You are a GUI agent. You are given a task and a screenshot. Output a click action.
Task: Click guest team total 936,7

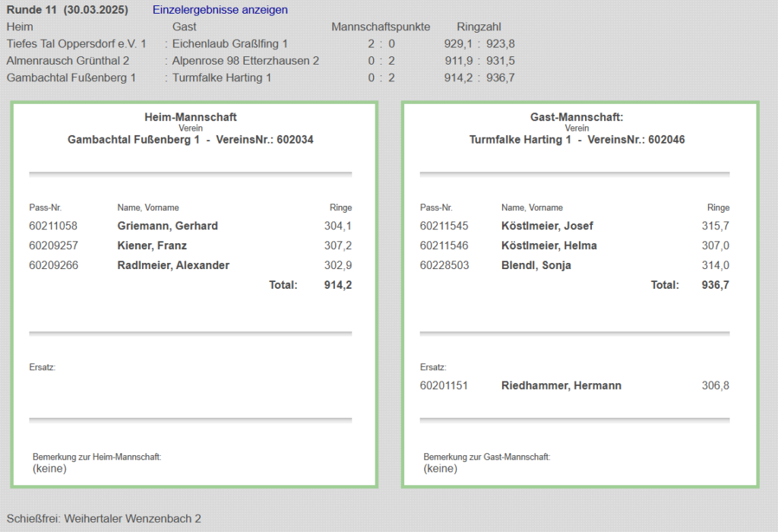point(715,285)
